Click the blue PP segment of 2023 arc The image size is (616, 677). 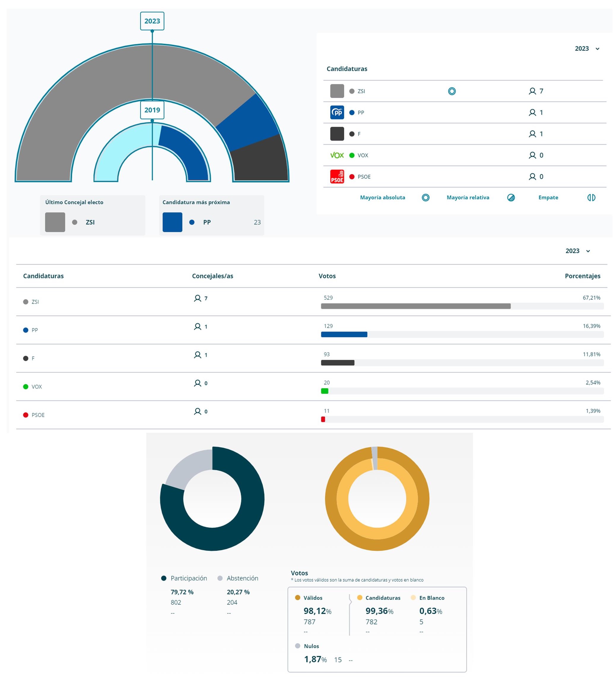(248, 123)
